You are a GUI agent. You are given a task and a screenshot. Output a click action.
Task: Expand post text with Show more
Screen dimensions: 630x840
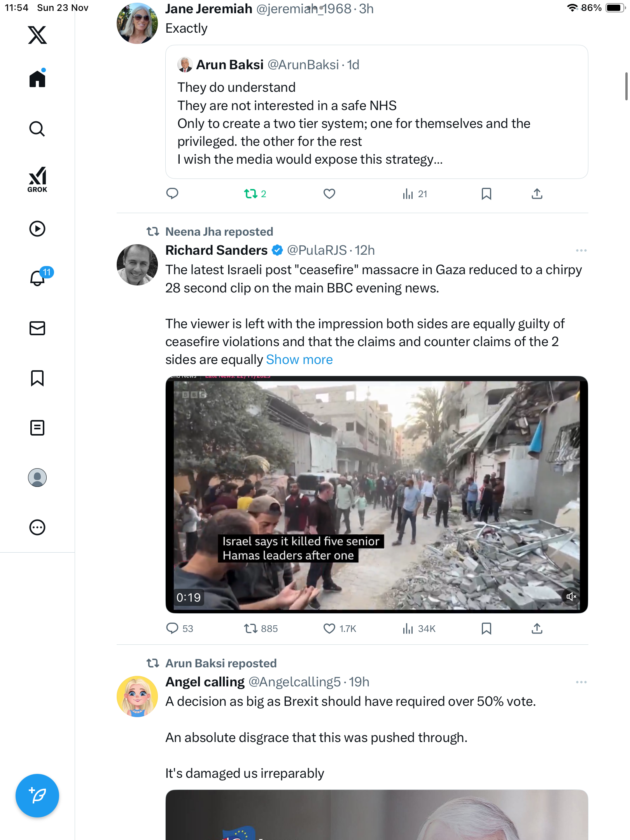click(x=299, y=360)
